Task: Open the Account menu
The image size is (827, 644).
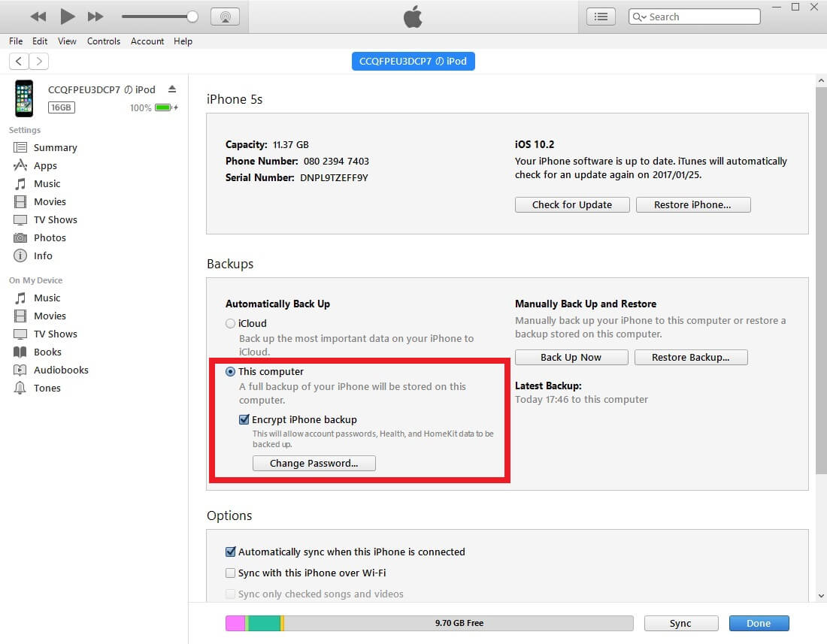Action: coord(147,41)
